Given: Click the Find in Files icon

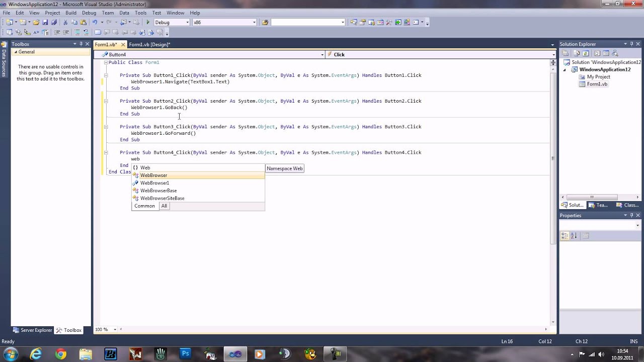Looking at the screenshot, I should [x=265, y=22].
